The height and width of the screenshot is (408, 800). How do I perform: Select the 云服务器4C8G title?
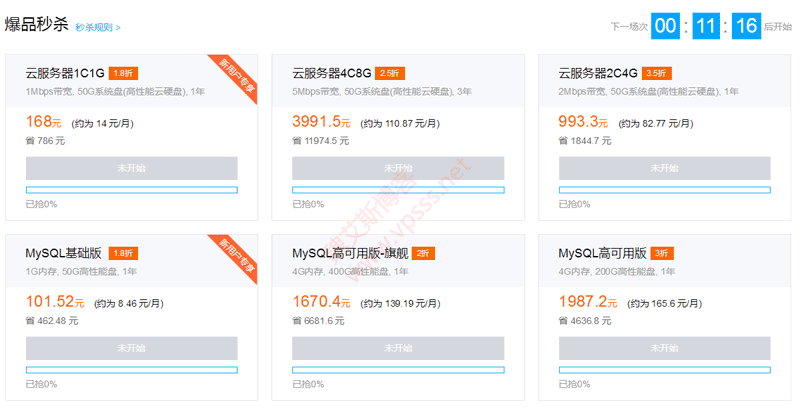(332, 73)
